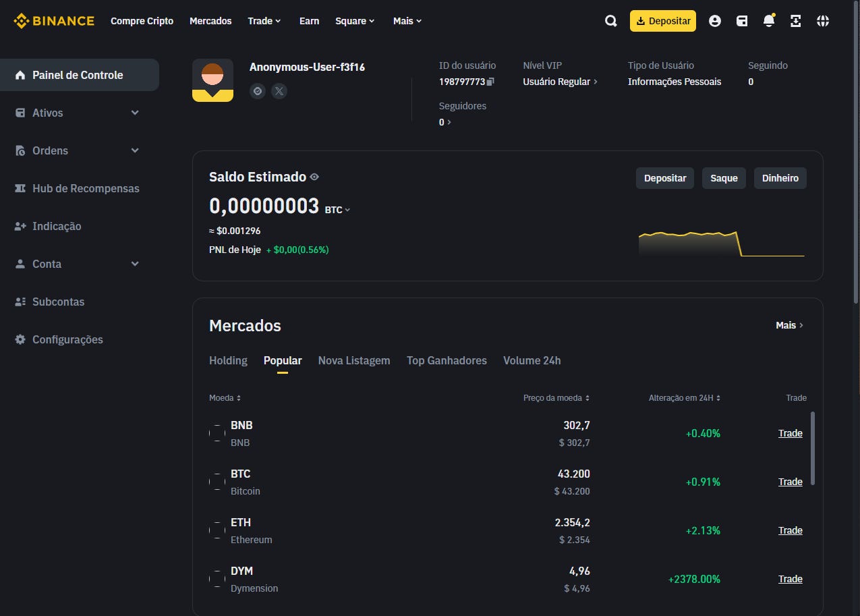Open Informações Pessoais link
This screenshot has width=860, height=616.
point(675,82)
